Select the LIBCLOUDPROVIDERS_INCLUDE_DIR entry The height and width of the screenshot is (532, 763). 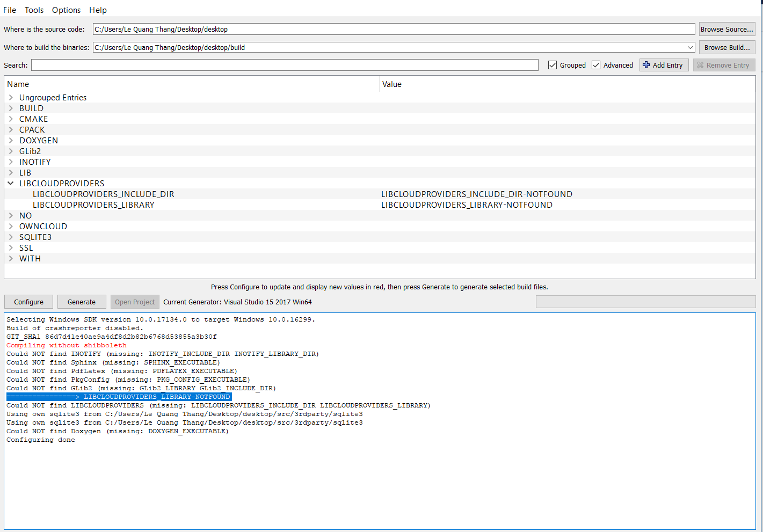click(x=103, y=194)
